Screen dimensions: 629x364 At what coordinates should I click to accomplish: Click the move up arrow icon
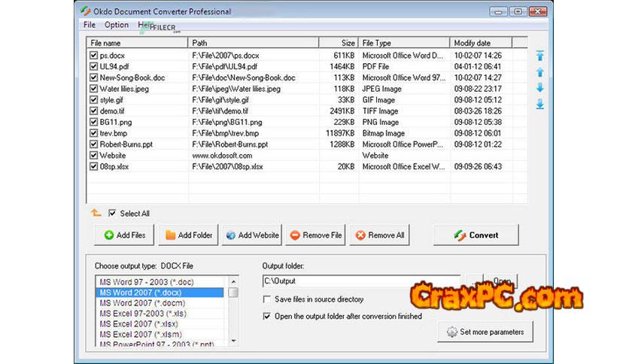pos(539,72)
